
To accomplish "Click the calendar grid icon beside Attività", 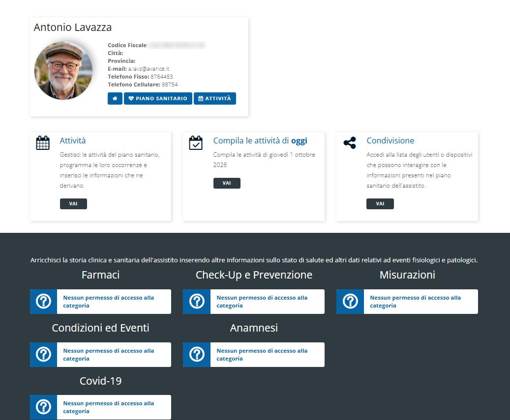I will click(x=43, y=142).
